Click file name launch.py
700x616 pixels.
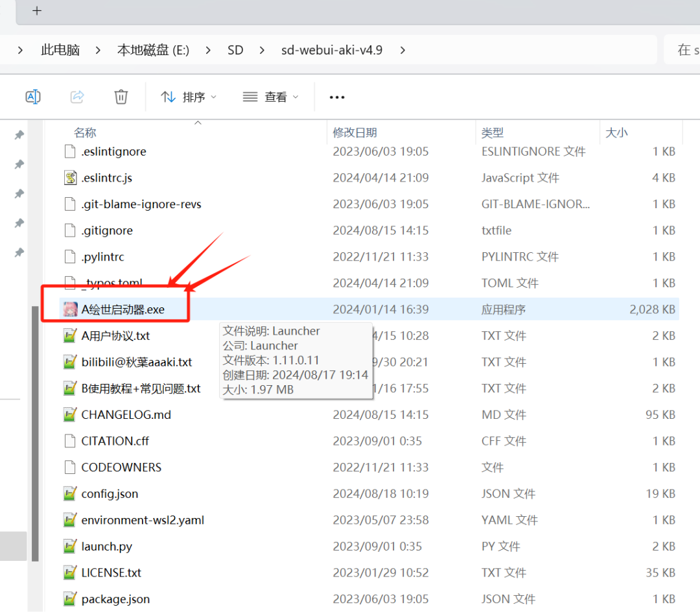[x=107, y=547]
